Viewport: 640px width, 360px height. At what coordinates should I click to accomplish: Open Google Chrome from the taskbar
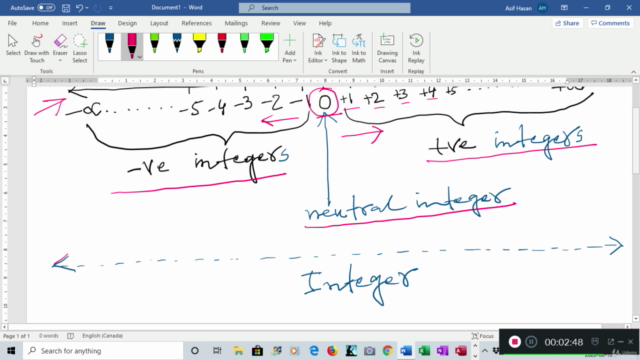pos(388,351)
